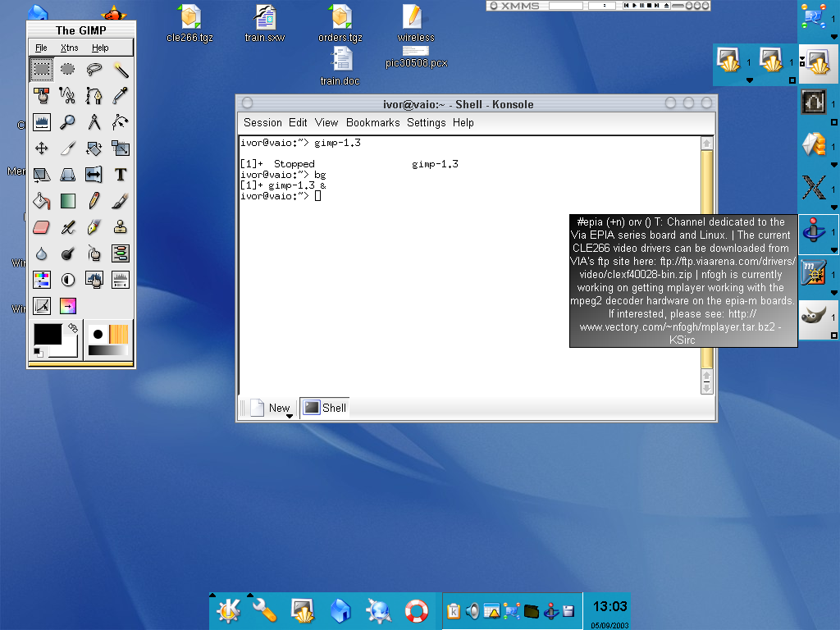Activate the Clone stamp tool
The width and height of the screenshot is (840, 630).
(x=120, y=226)
